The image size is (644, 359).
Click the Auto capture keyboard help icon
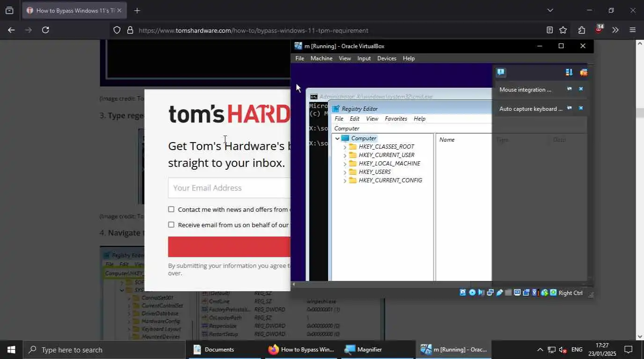click(x=570, y=108)
